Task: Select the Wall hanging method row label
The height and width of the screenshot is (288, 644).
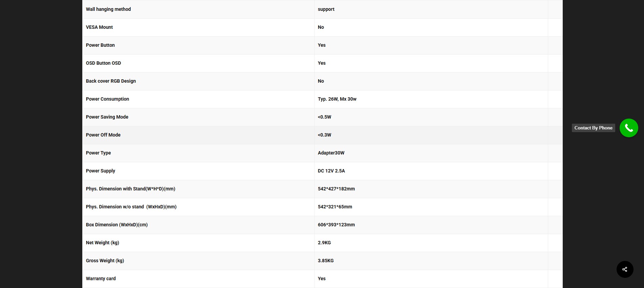Action: pos(108,9)
